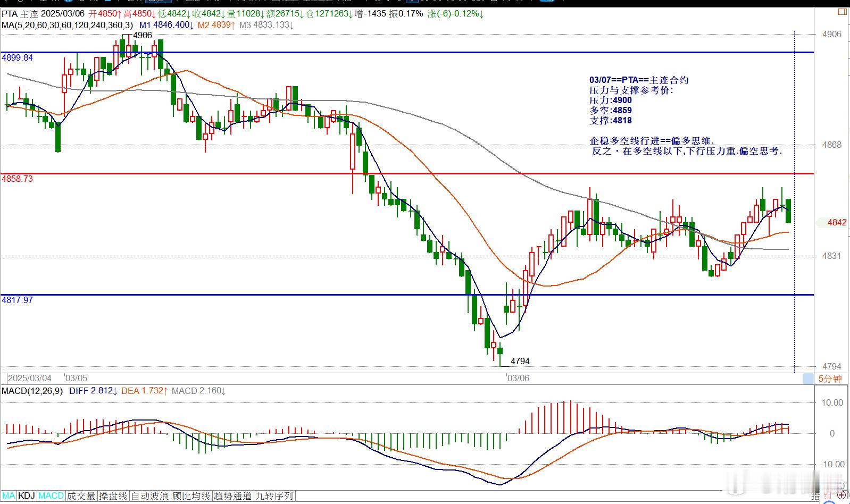850x504 pixels.
Task: Click the 压力:4900 annotation text
Action: click(611, 100)
